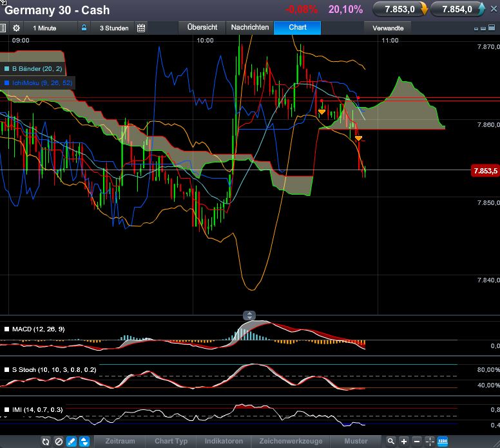The height and width of the screenshot is (448, 500).
Task: Click the clear drawings circle-slash icon
Action: (59, 442)
